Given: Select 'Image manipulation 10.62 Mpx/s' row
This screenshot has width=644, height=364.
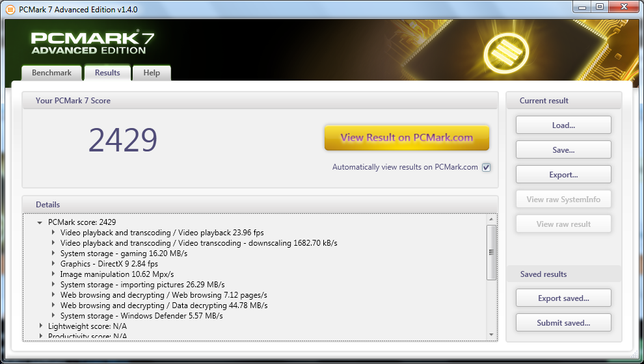Looking at the screenshot, I should click(x=117, y=274).
